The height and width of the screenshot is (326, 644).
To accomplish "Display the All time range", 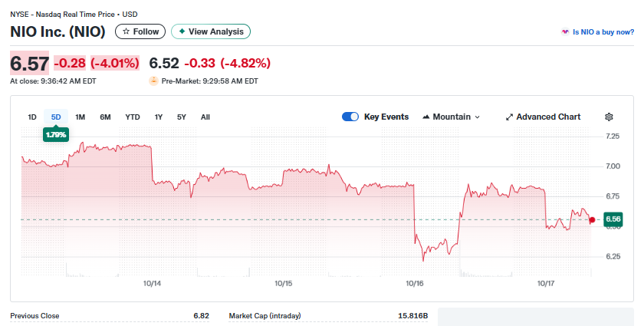I will [205, 117].
